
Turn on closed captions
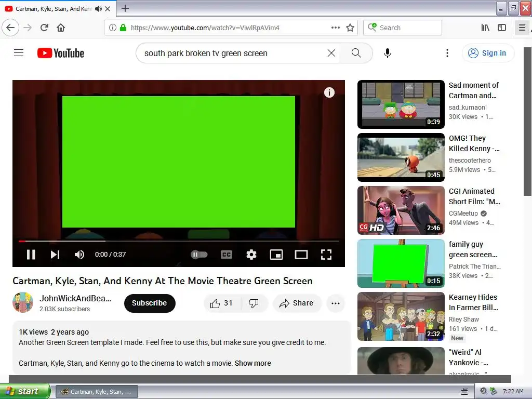point(227,255)
